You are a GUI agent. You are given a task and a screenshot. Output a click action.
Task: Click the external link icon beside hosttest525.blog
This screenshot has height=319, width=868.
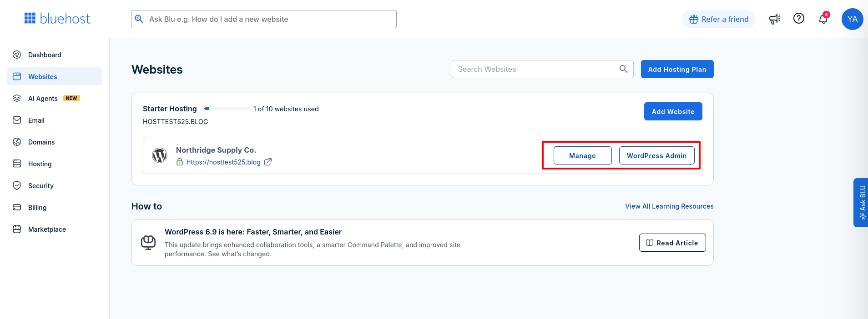click(268, 162)
